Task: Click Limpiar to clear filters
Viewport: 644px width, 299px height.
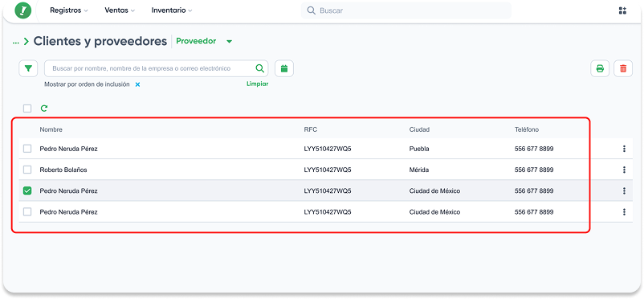Action: click(258, 84)
